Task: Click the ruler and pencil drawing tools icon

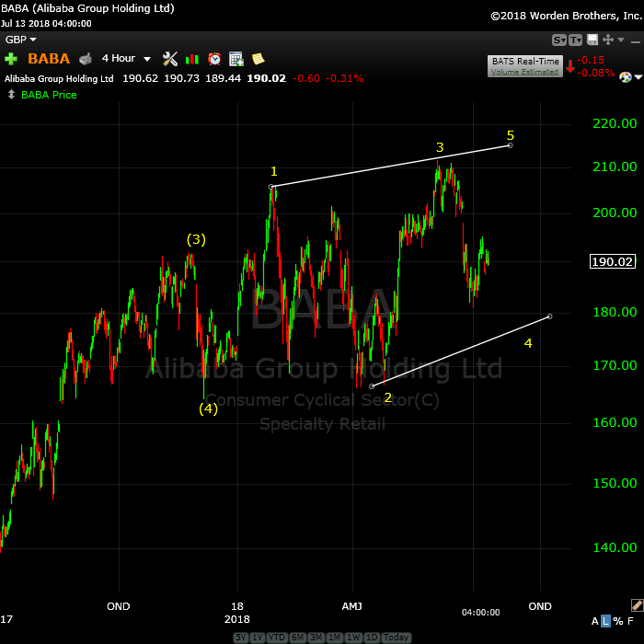Action: point(637,605)
